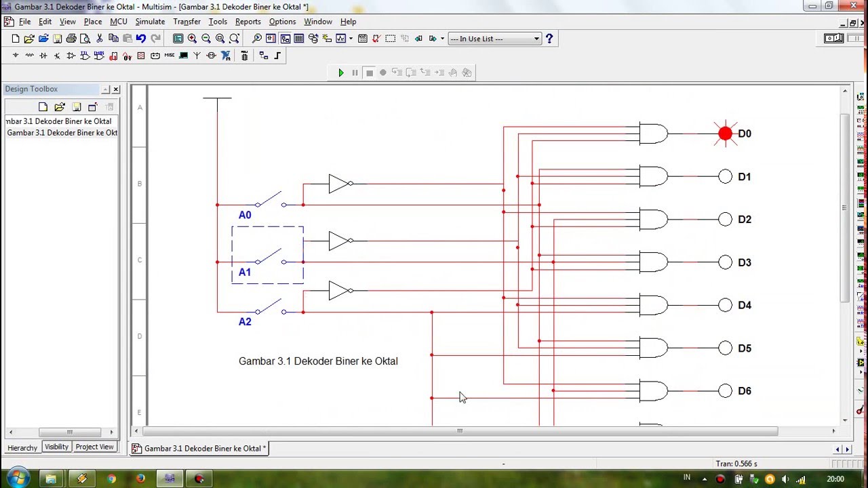Place an RF antenna component

pos(197,56)
